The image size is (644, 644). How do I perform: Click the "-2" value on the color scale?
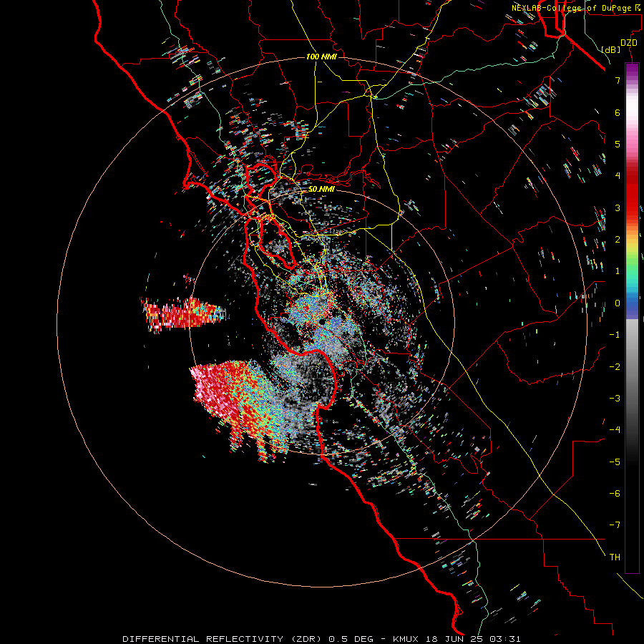tap(615, 367)
